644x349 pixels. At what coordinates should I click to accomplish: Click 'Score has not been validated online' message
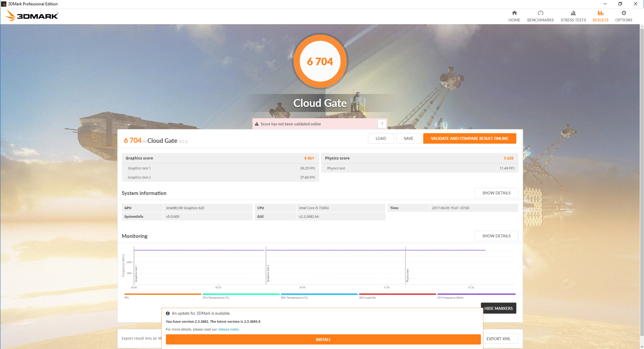click(x=291, y=124)
